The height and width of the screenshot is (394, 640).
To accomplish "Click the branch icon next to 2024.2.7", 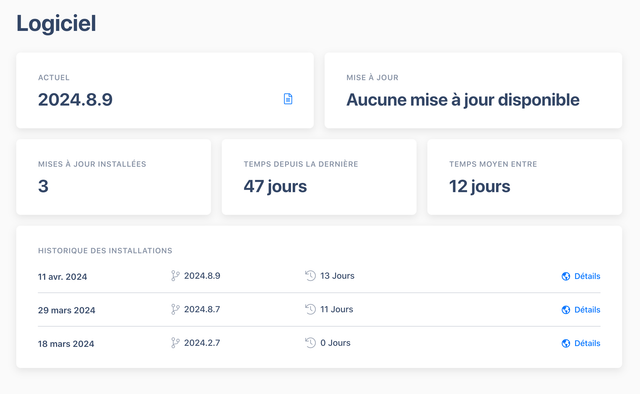I will [175, 343].
